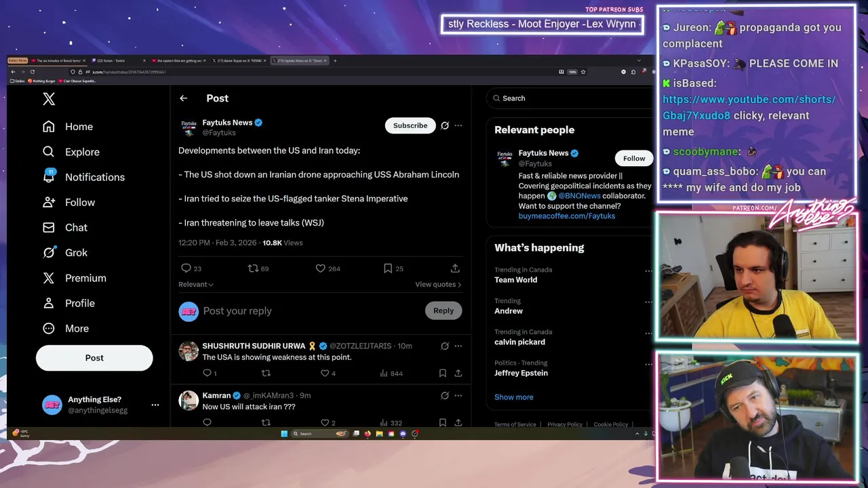Open the Windows Start button in the taskbar
The height and width of the screenshot is (488, 868).
tap(284, 434)
